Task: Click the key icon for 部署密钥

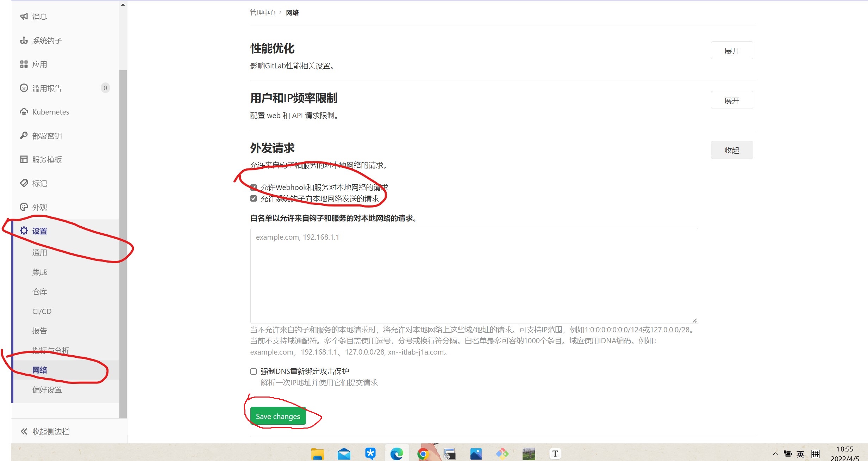Action: (x=24, y=136)
